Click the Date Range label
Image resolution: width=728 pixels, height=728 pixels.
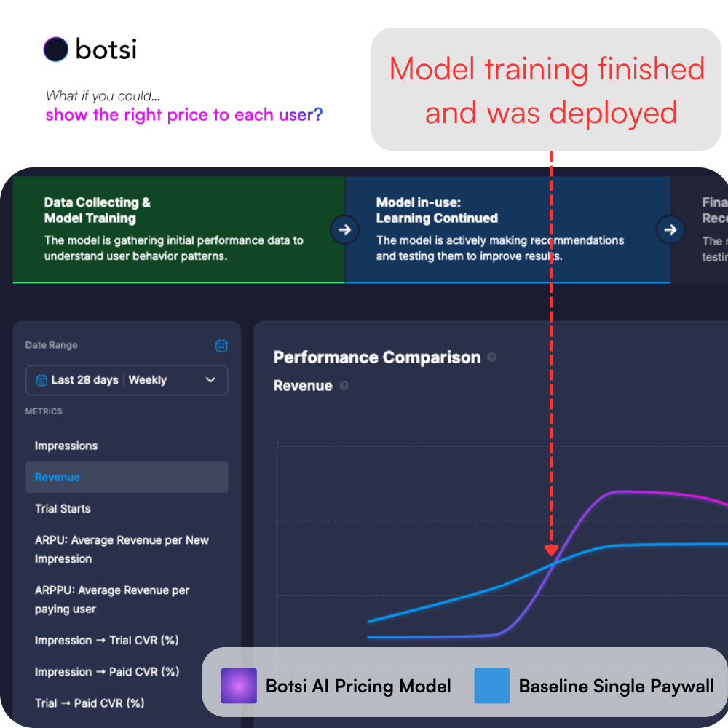tap(52, 345)
